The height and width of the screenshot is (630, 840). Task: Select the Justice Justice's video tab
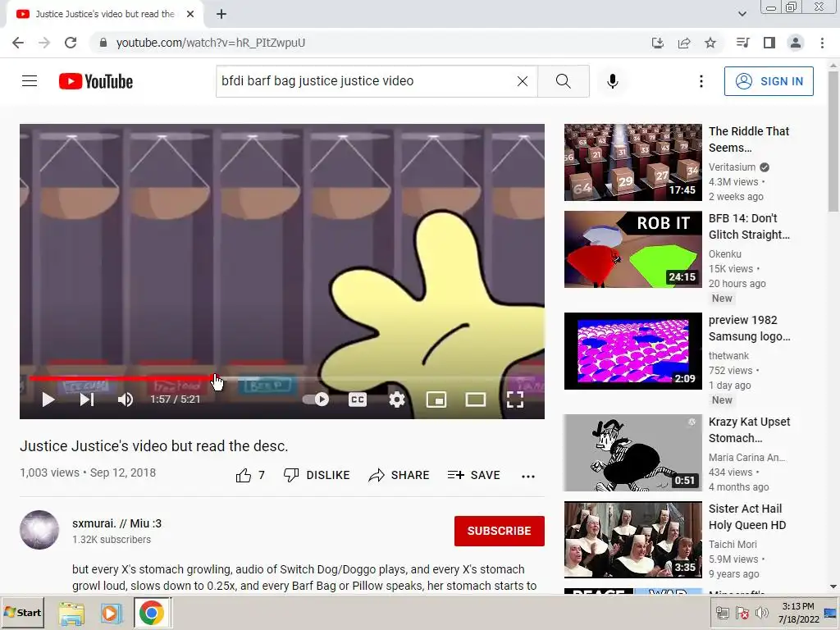pos(105,14)
